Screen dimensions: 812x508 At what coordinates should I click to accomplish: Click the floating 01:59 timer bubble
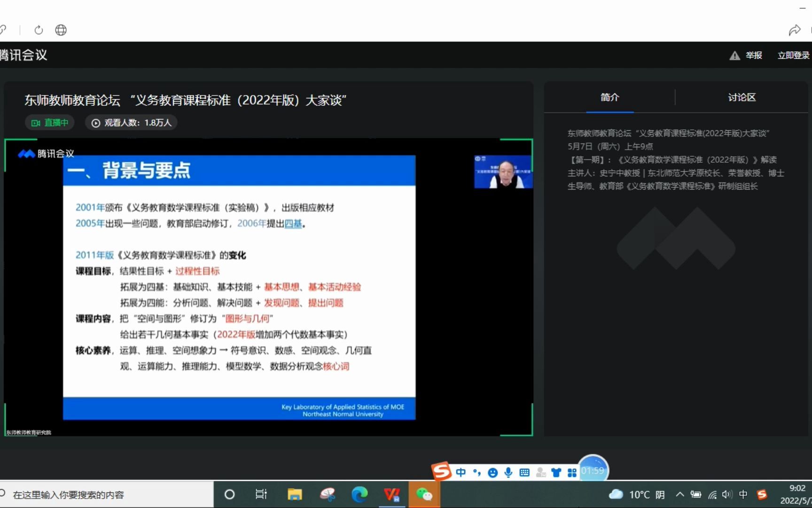coord(593,470)
